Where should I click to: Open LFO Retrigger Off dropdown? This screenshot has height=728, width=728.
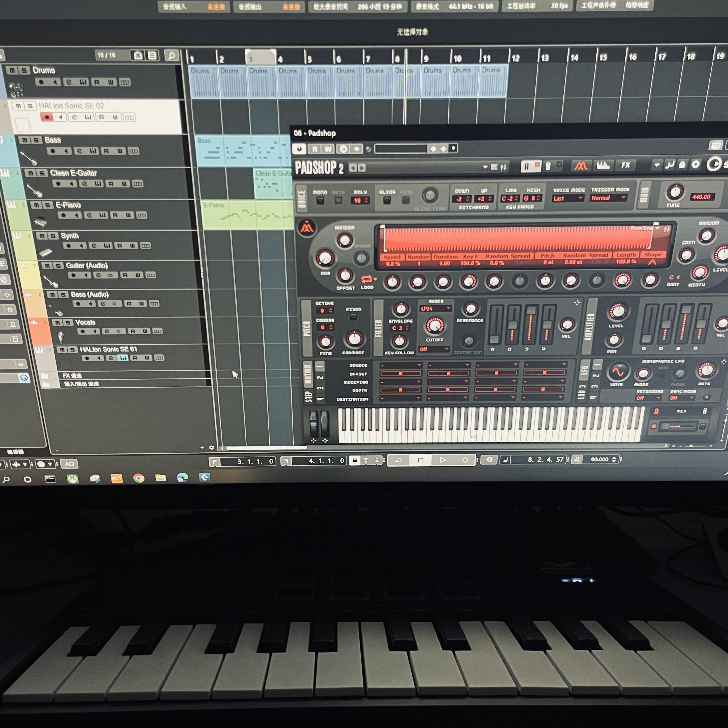click(x=648, y=398)
